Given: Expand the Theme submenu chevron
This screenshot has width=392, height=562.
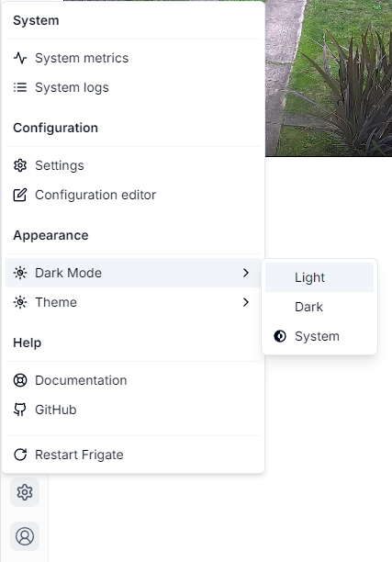Looking at the screenshot, I should (x=246, y=302).
